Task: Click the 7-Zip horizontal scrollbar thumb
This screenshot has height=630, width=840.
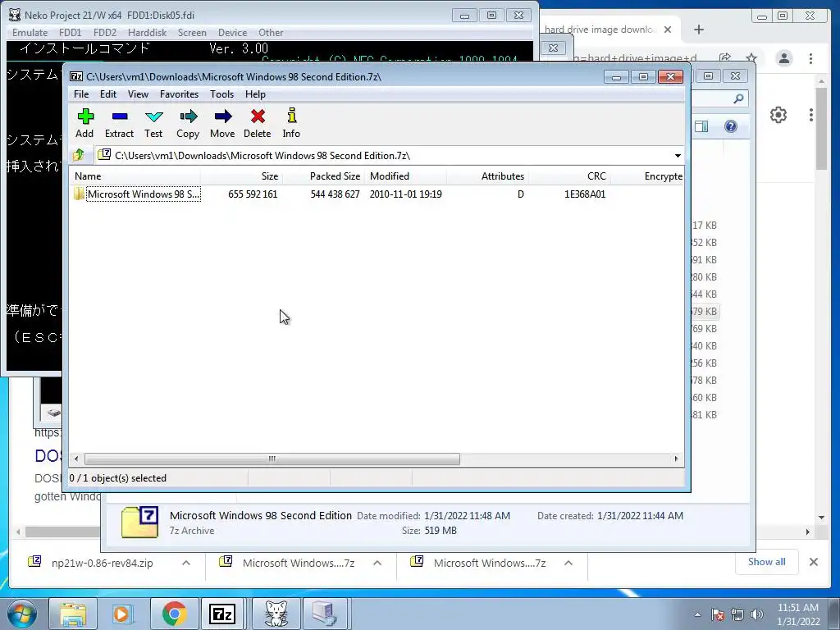Action: click(272, 459)
